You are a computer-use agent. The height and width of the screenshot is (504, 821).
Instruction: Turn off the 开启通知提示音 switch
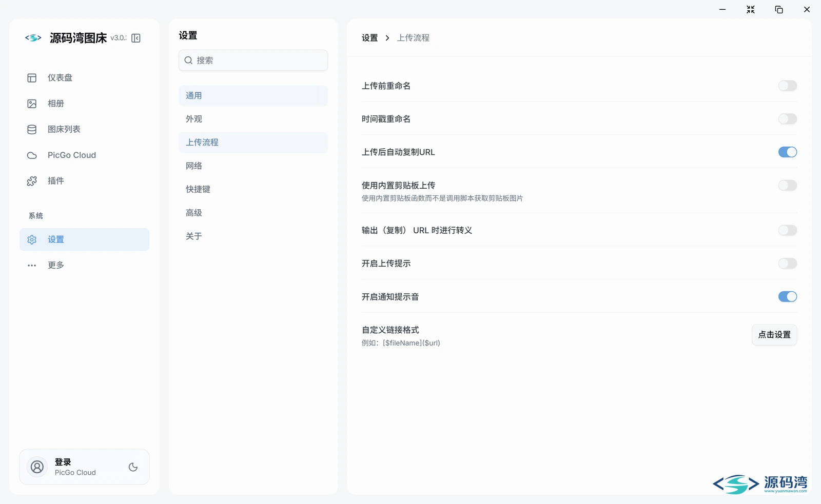click(x=788, y=296)
